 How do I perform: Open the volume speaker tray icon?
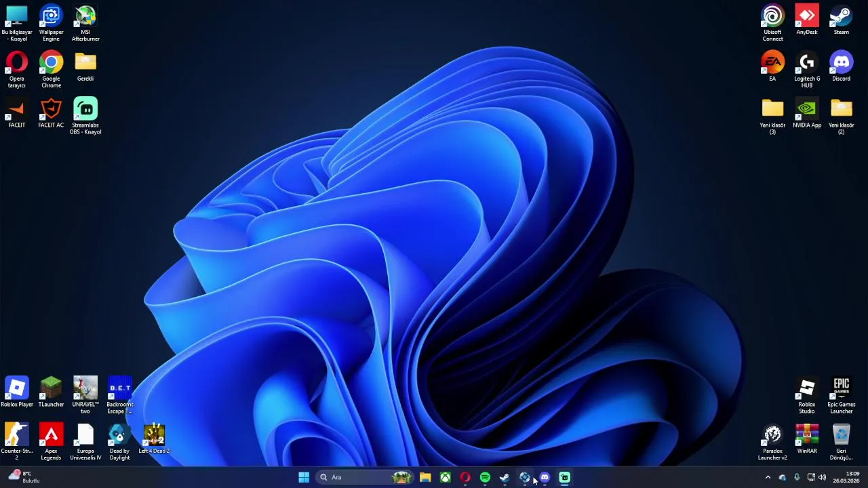[823, 477]
